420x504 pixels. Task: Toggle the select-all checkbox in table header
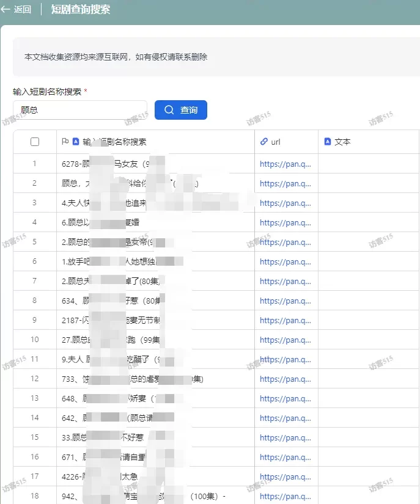point(35,142)
